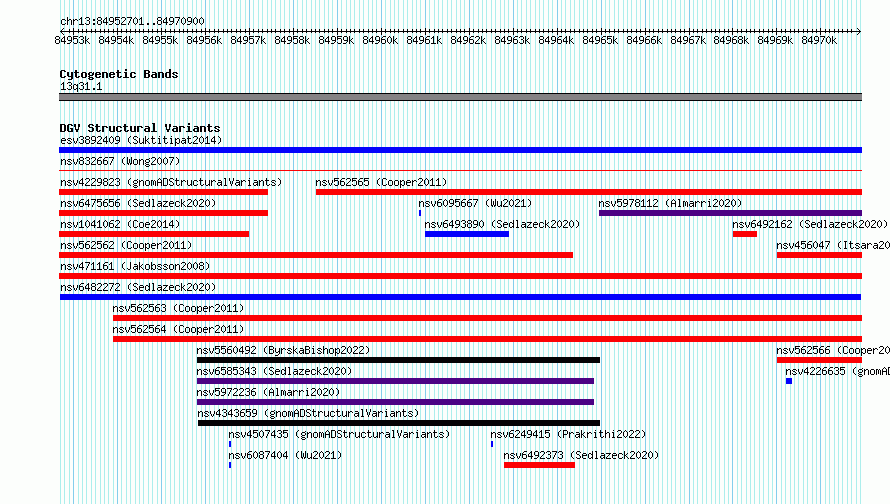The image size is (890, 504).
Task: Click red bar under nsv562565
Action: click(589, 192)
